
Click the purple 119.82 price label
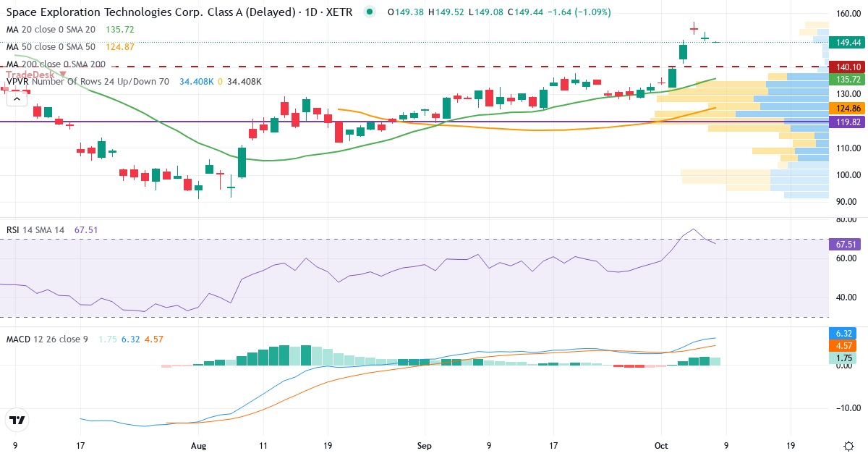[847, 122]
